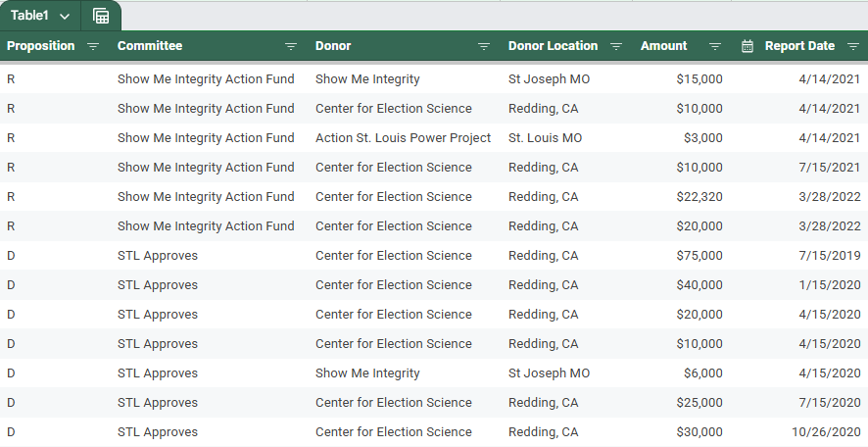Select the $3,000 amount cell
The image size is (868, 447).
coord(703,138)
